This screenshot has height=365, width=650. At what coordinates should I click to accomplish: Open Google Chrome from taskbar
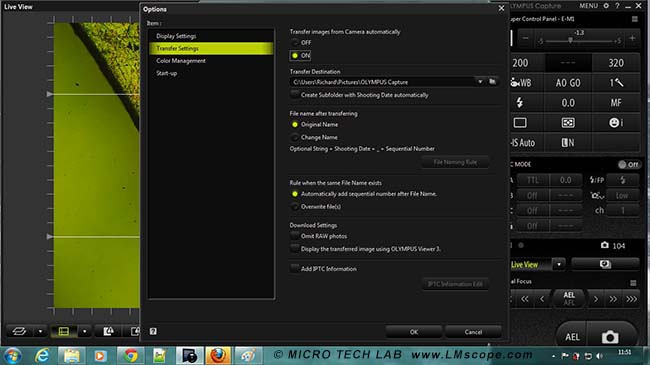[131, 356]
